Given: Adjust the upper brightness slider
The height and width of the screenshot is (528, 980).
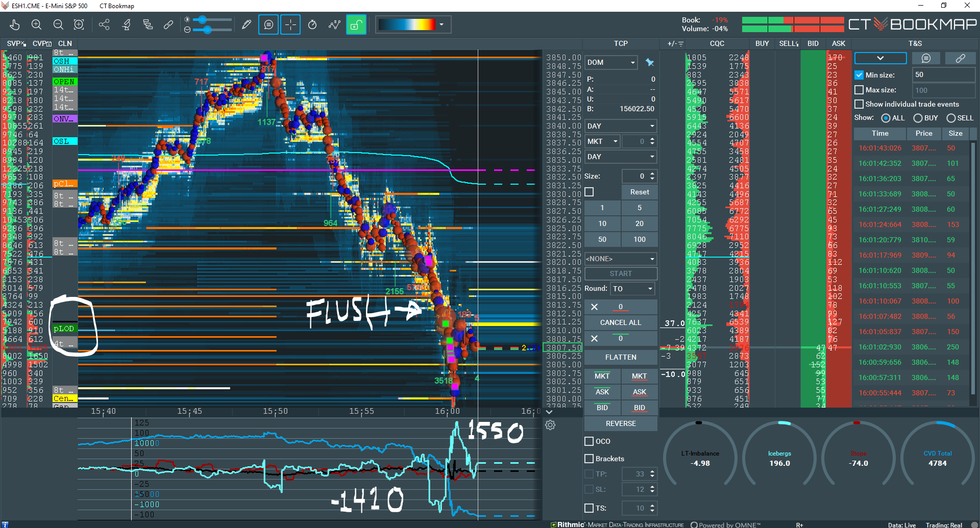Looking at the screenshot, I should tap(203, 19).
